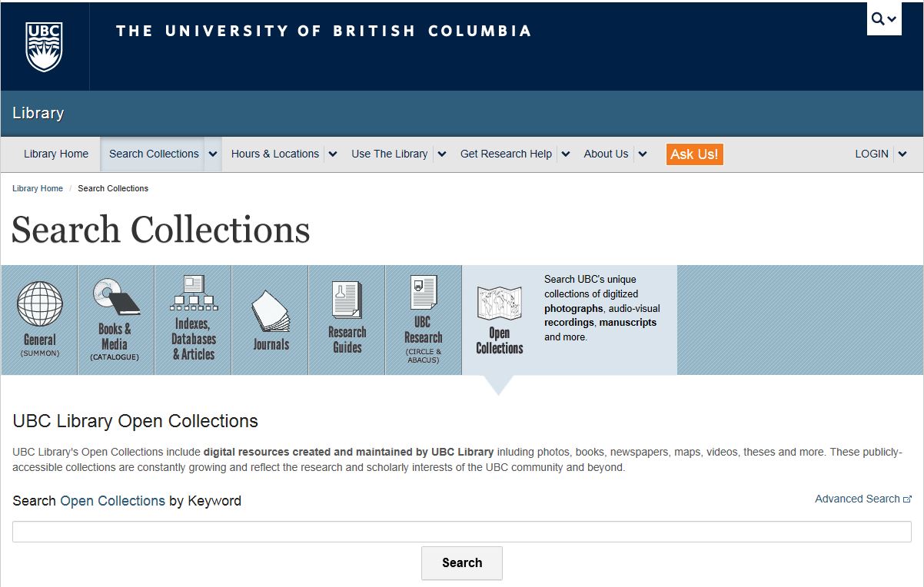Open the About Us menu item

point(606,154)
